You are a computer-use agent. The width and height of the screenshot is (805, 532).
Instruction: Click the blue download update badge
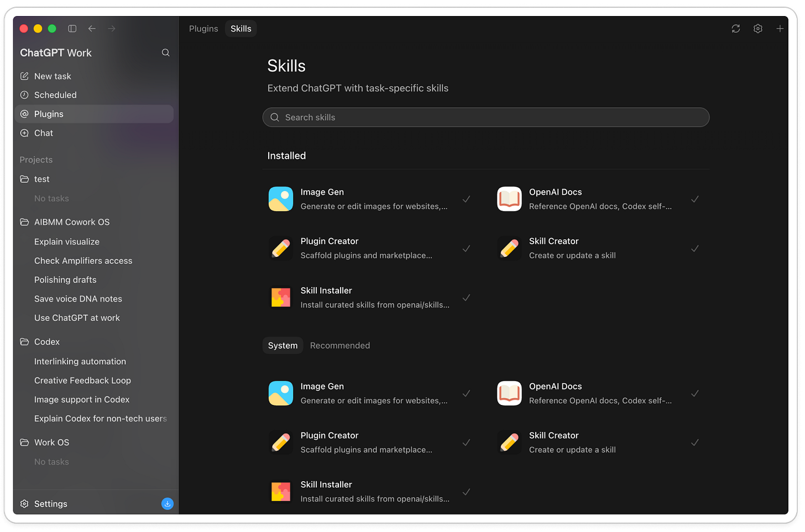(167, 504)
